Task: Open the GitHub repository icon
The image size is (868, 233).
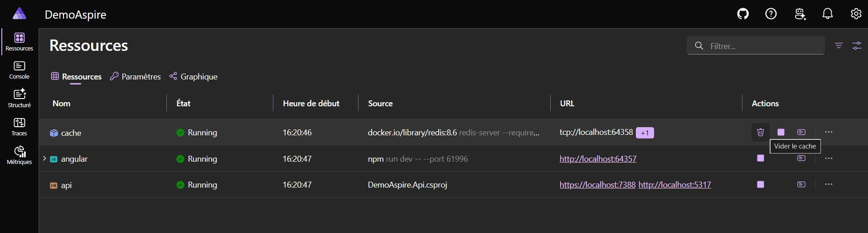Action: [x=743, y=14]
